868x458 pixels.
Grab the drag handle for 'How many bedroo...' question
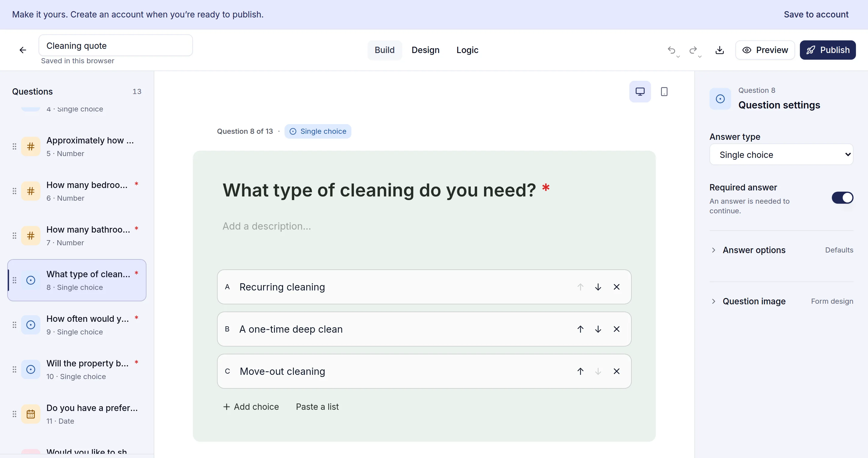14,191
